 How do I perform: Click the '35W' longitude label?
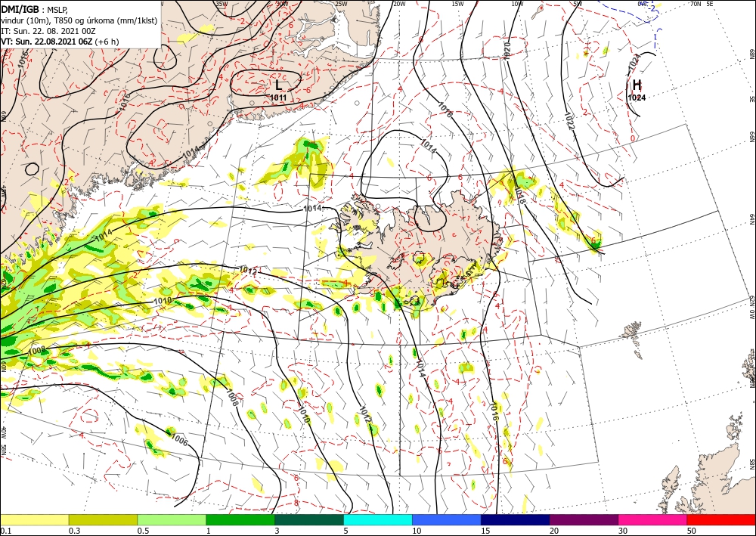coord(222,4)
